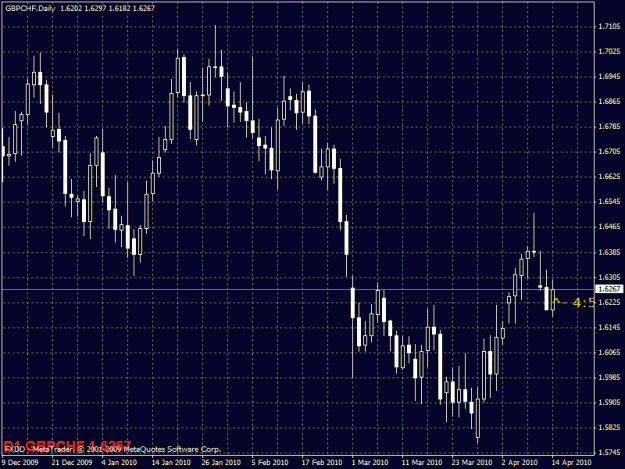The image size is (625, 469).
Task: Click the 1 Mar 2010 date label
Action: (x=370, y=462)
